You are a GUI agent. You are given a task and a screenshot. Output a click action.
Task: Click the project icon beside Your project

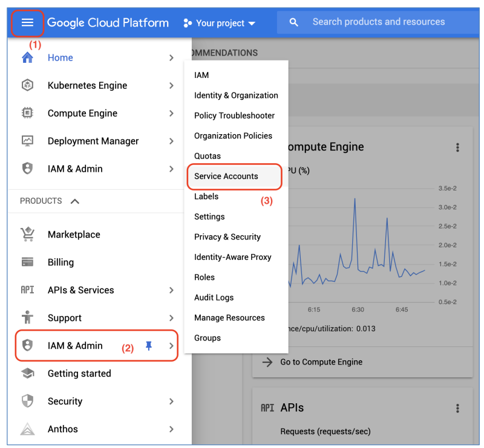[188, 23]
